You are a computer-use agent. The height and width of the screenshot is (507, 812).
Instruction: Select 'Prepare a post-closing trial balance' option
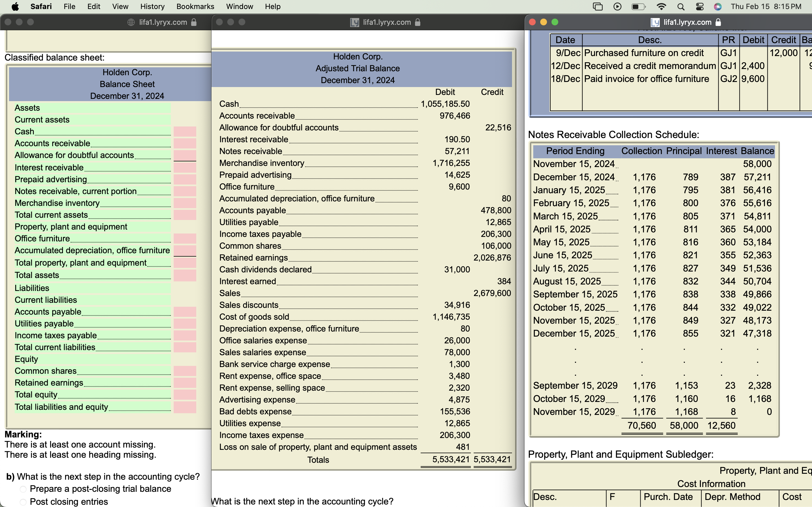click(x=23, y=489)
